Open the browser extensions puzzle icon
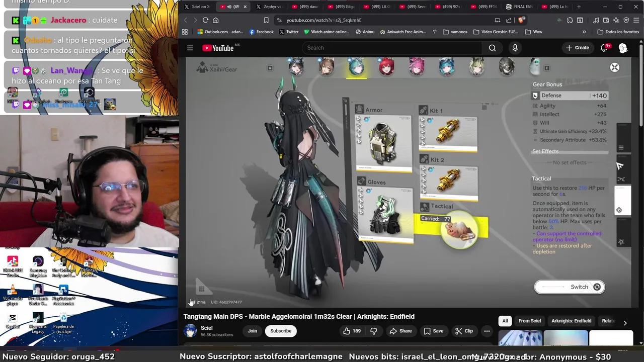Viewport: 644px width, 362px height. (570, 20)
